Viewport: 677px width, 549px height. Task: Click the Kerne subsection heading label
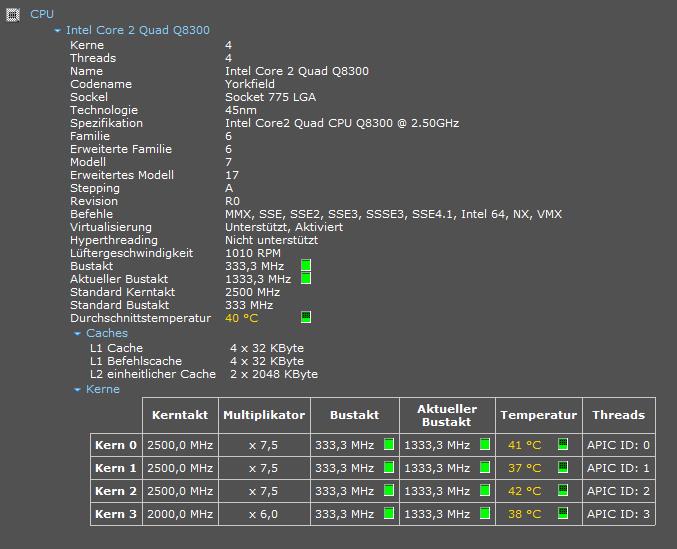tap(103, 389)
